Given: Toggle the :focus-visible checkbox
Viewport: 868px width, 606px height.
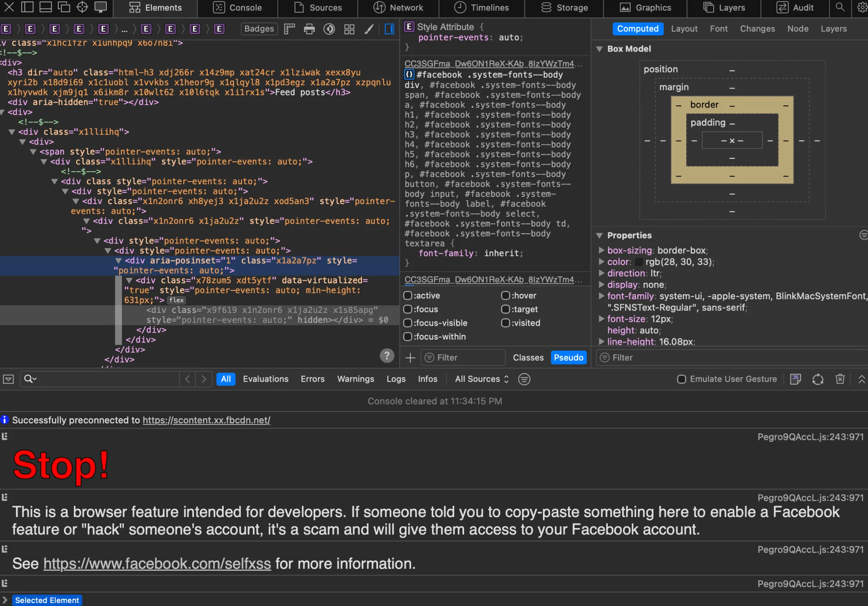Looking at the screenshot, I should point(408,323).
